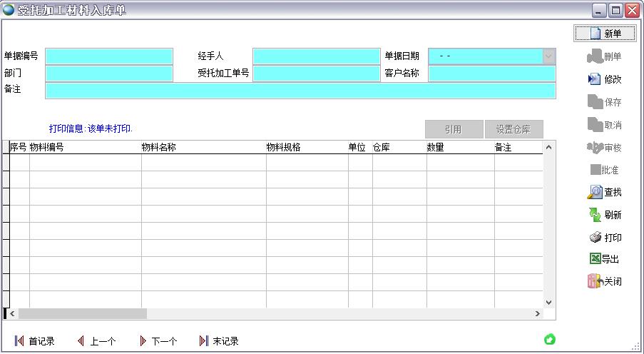644x354 pixels.
Task: Click the 单据编号 input field
Action: (x=109, y=56)
